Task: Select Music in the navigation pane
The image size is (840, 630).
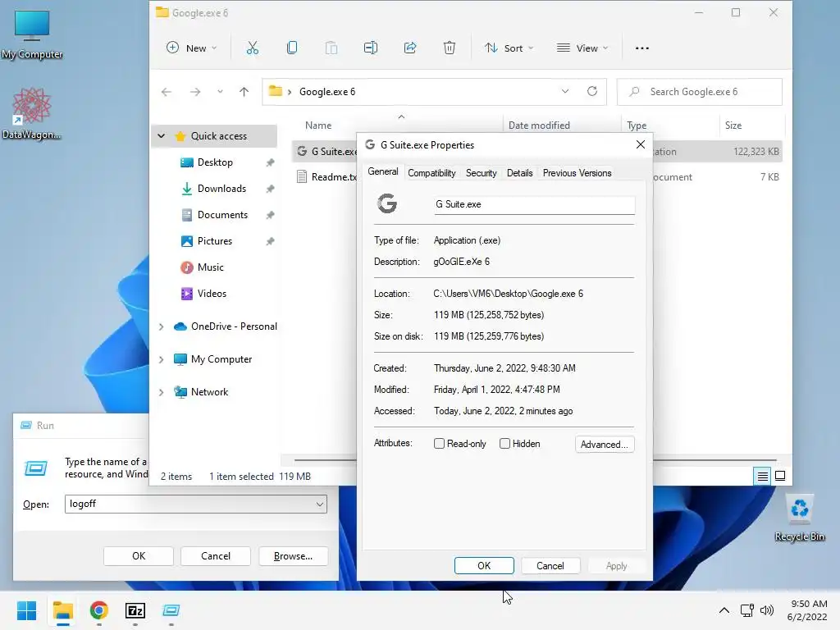Action: [x=211, y=267]
